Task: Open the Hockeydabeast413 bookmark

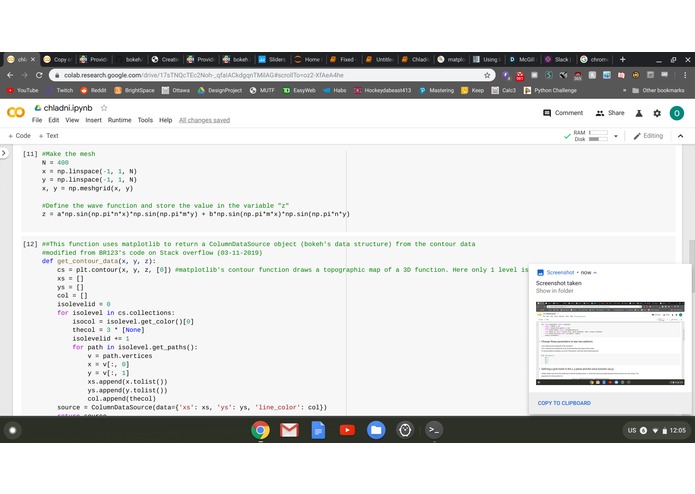Action: [x=383, y=90]
